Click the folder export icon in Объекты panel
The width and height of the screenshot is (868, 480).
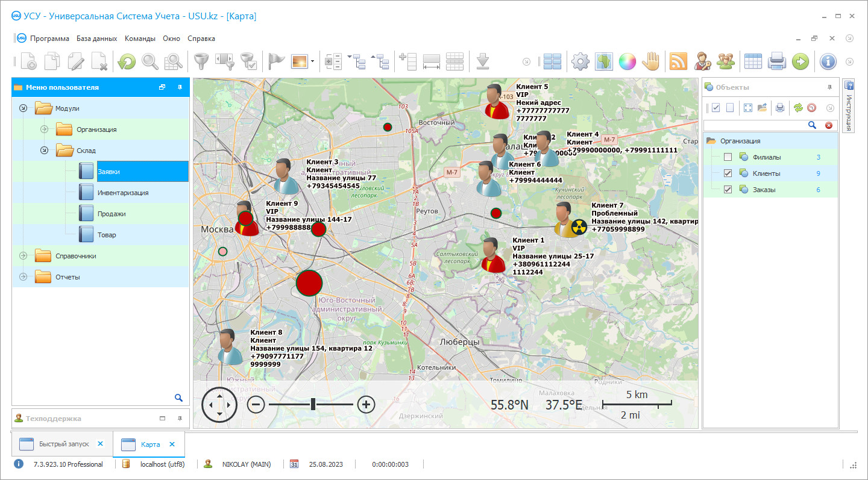762,108
